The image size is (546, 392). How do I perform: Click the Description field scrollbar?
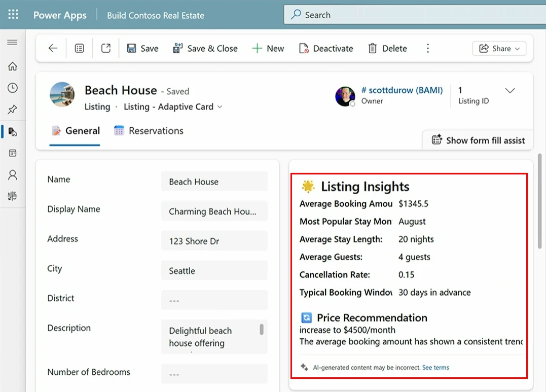click(262, 330)
